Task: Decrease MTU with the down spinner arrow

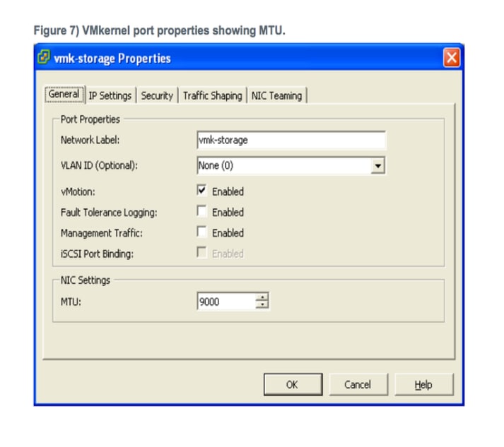Action: tap(262, 306)
